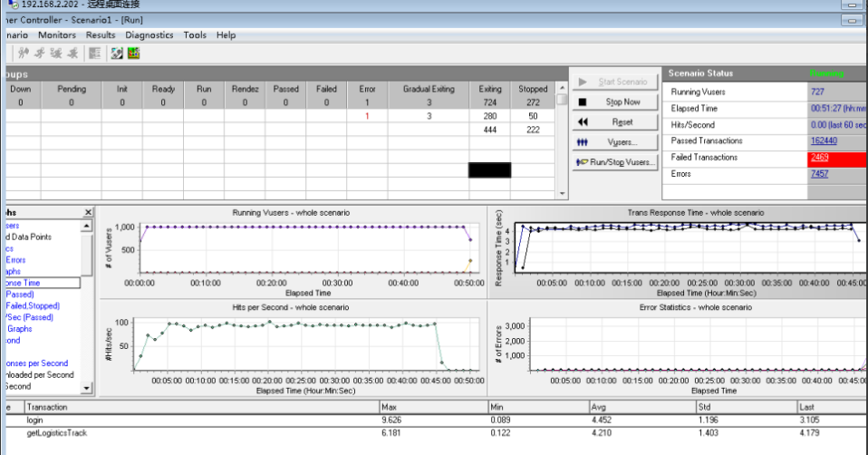Image resolution: width=868 pixels, height=455 pixels.
Task: Click the Stop Now button
Action: coord(614,102)
